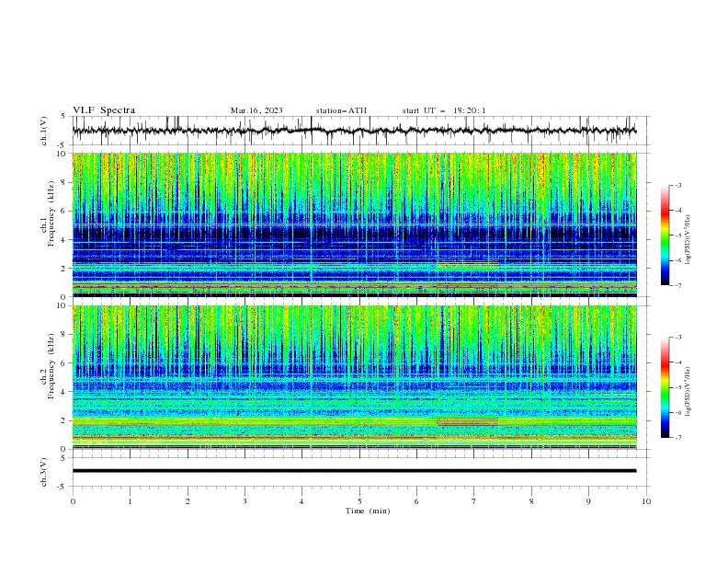
Task: Click the "VLF Spectra" title text
Action: point(104,110)
